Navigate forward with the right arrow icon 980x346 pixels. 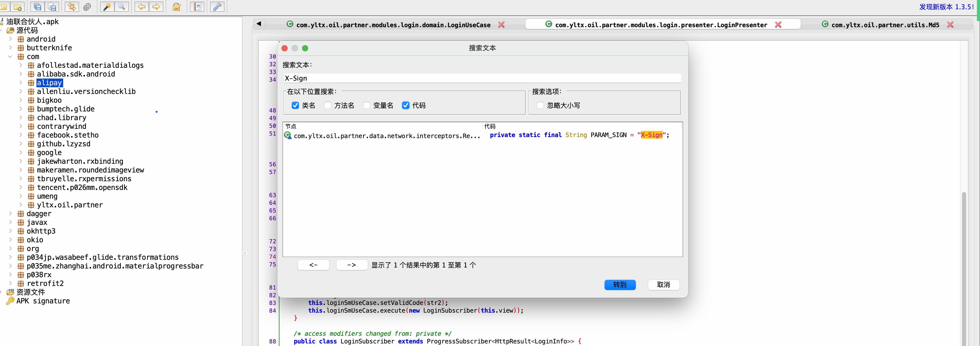[x=156, y=6]
